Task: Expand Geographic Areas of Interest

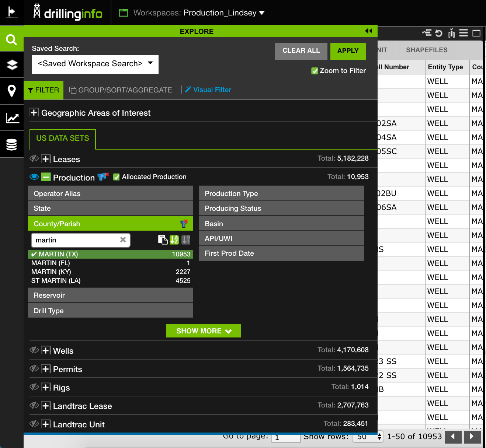Action: click(34, 112)
